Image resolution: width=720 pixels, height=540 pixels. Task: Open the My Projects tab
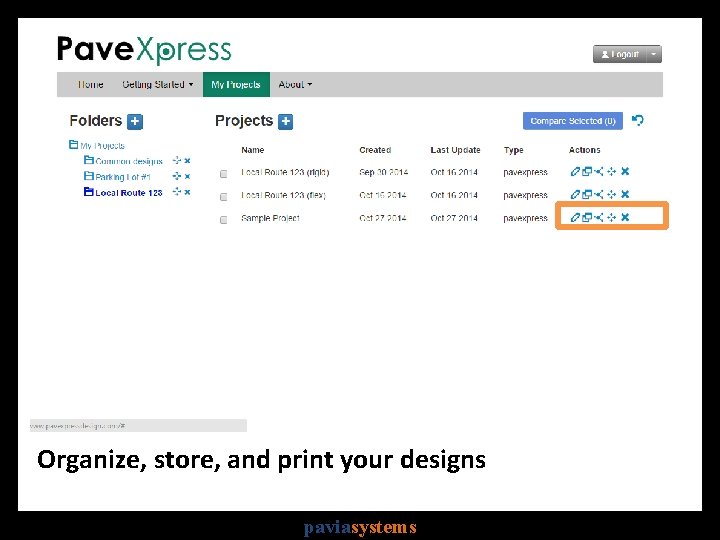[x=236, y=84]
